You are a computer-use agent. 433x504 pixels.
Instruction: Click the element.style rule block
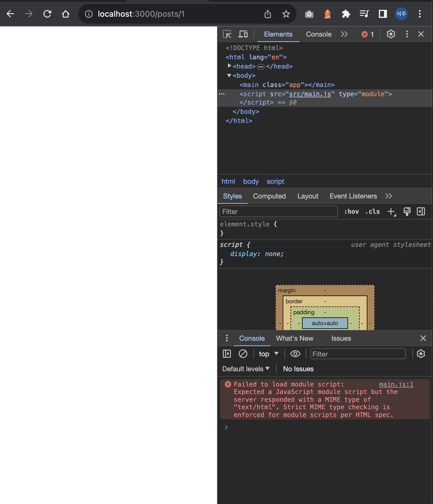tap(325, 229)
